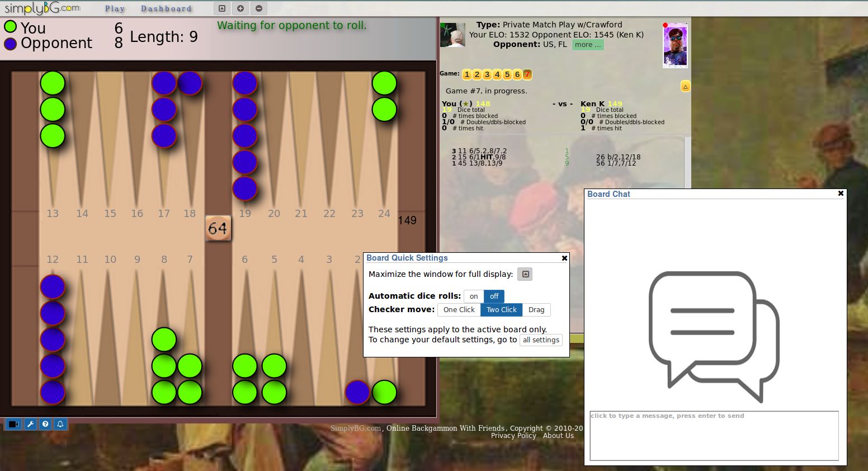Click the maximize board icon in the top toolbar
The height and width of the screenshot is (471, 868).
221,8
